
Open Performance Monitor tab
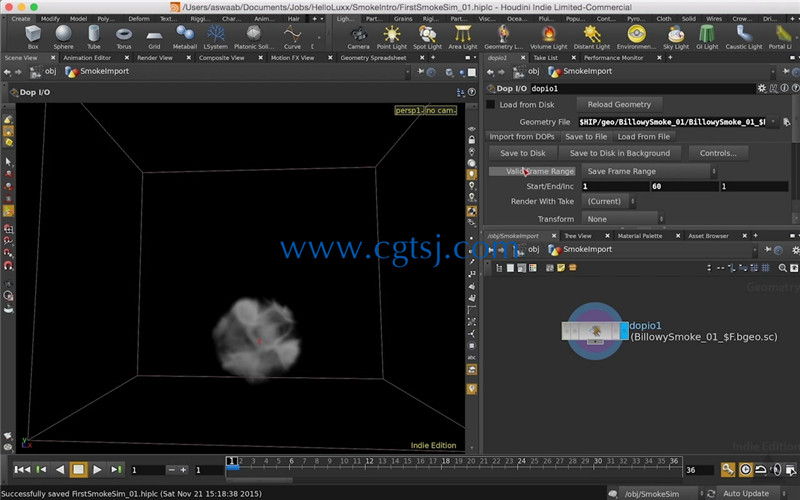coord(614,58)
